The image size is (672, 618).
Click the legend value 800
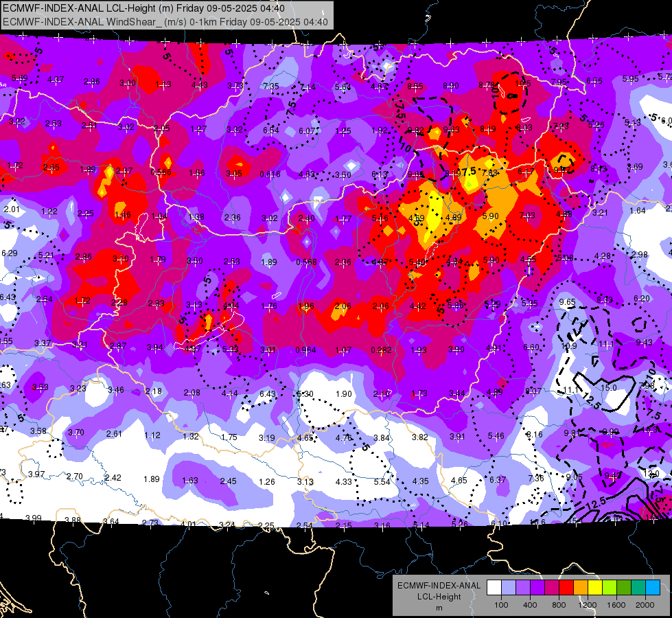(x=559, y=605)
